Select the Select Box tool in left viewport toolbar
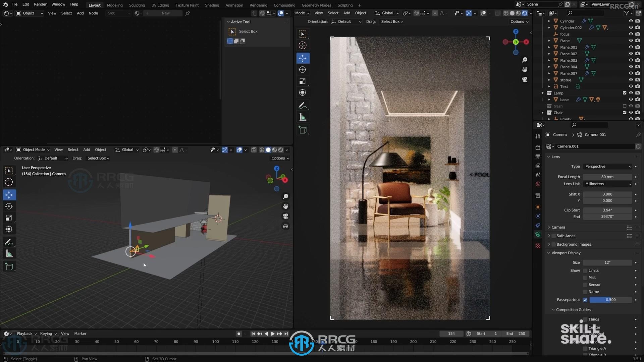The height and width of the screenshot is (362, 644). point(9,171)
